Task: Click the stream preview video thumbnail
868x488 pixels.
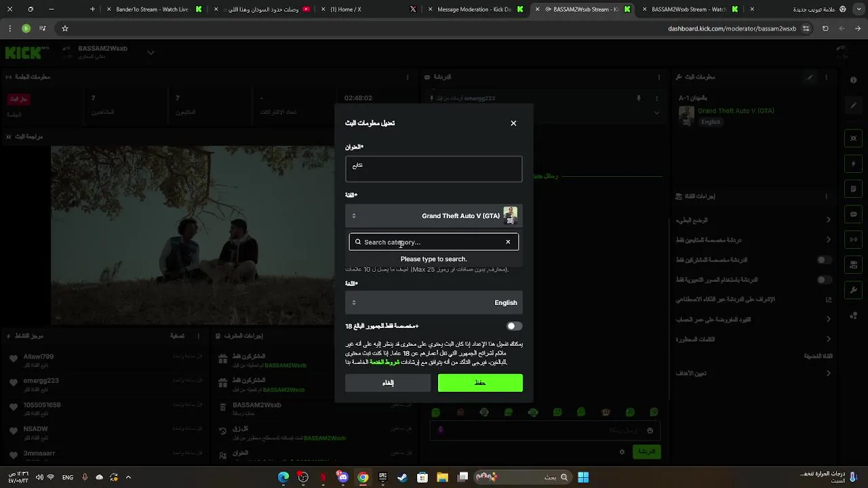Action: (x=193, y=235)
